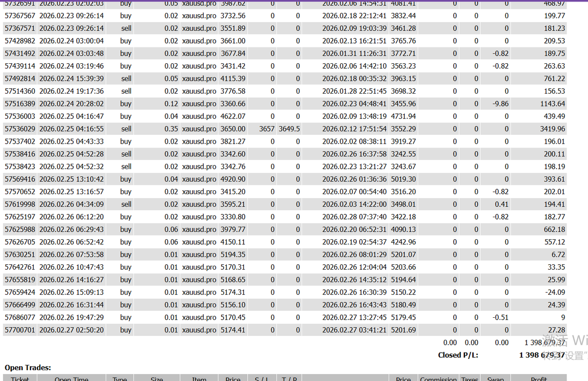Image resolution: width=588 pixels, height=381 pixels.
Task: Click close time 2026.02.28 07:37:40
Action: pyautogui.click(x=354, y=217)
